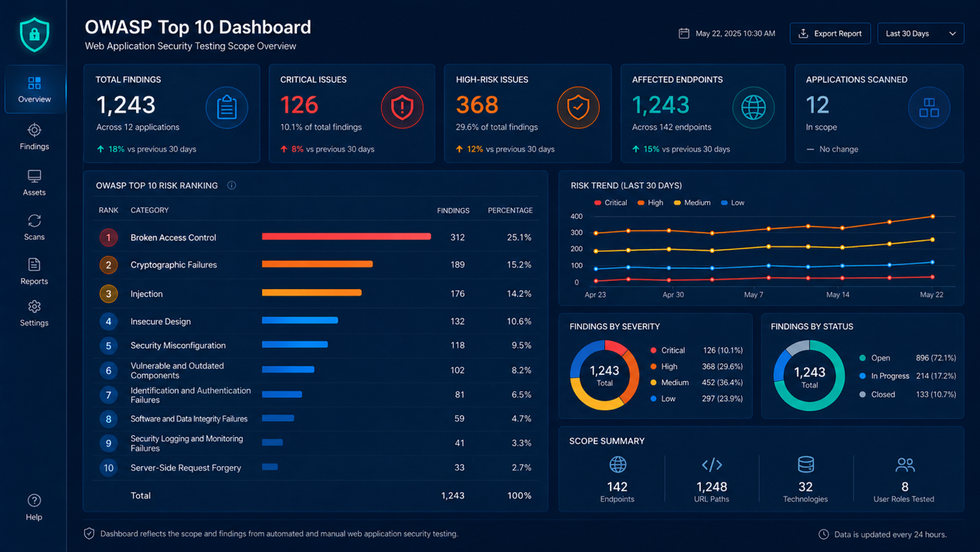The image size is (980, 552).
Task: Open the Last 30 Days dropdown
Action: (920, 33)
